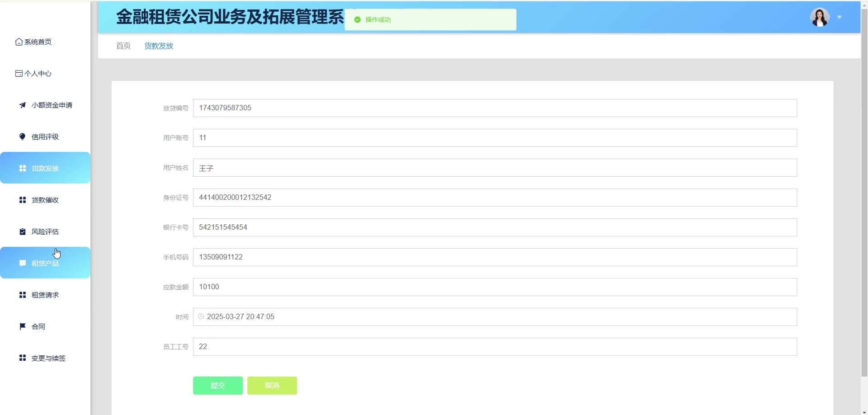This screenshot has width=868, height=415.
Task: Open 租赁产品 in the sidebar
Action: (x=45, y=263)
